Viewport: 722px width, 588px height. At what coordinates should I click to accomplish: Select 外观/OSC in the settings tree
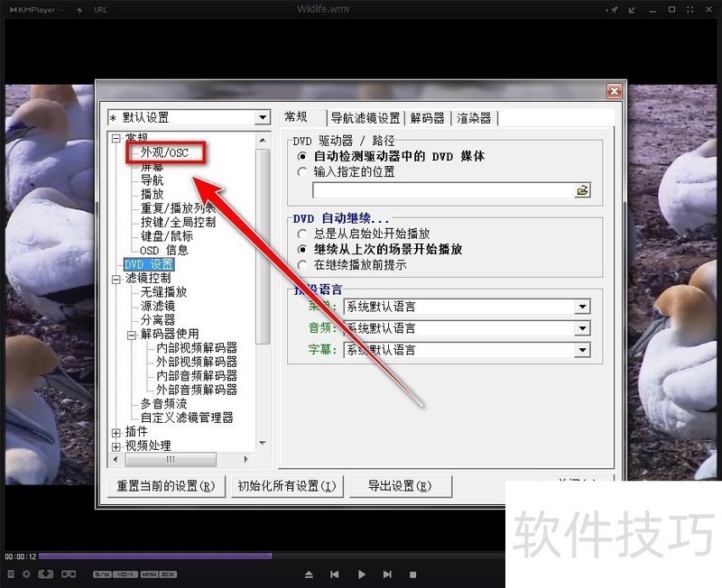[x=163, y=152]
